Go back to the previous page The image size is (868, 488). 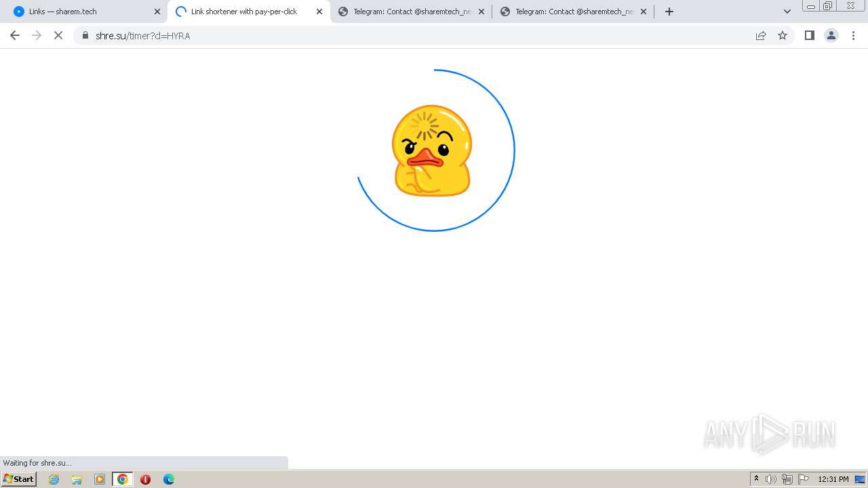15,35
